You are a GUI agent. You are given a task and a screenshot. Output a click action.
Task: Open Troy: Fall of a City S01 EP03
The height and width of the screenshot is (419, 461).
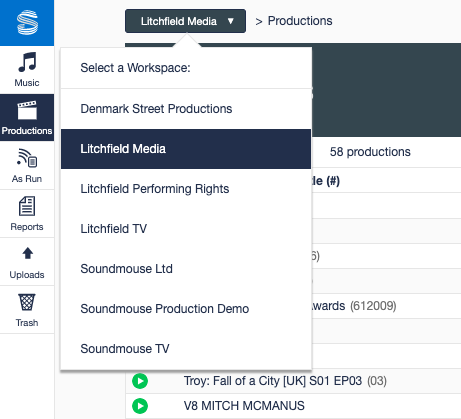(273, 381)
